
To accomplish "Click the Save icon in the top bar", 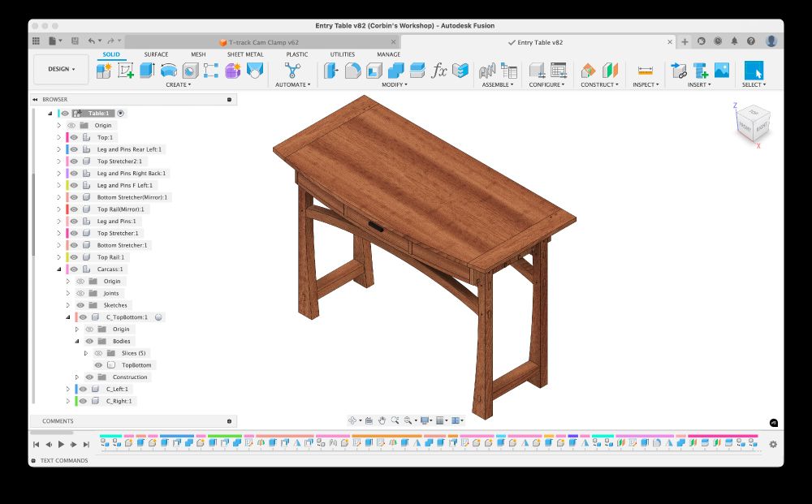I will point(75,41).
